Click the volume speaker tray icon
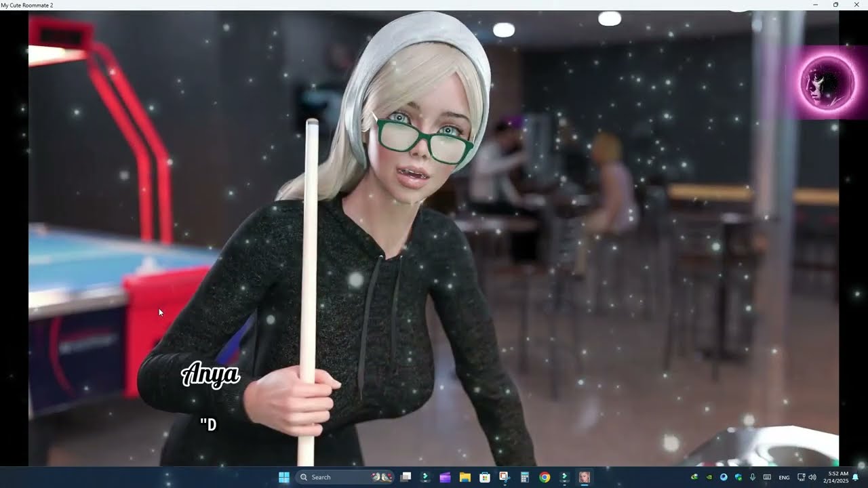This screenshot has height=488, width=868. pyautogui.click(x=812, y=477)
